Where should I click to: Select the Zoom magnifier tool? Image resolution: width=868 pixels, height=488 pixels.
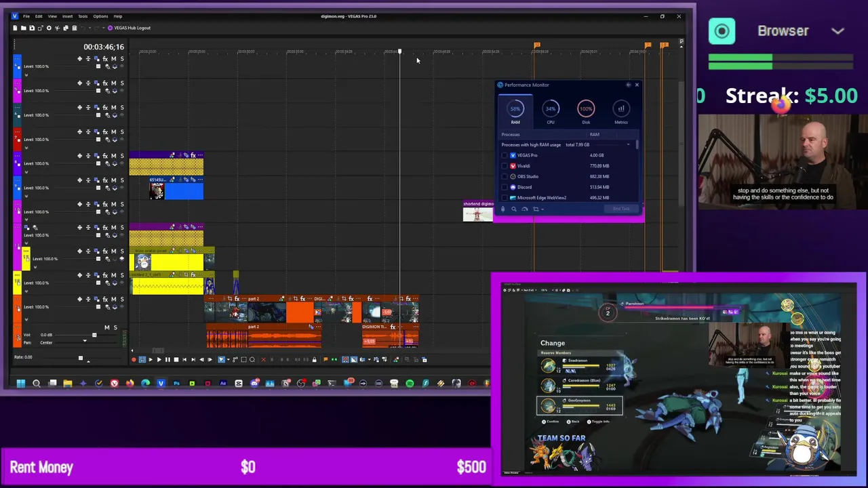252,359
